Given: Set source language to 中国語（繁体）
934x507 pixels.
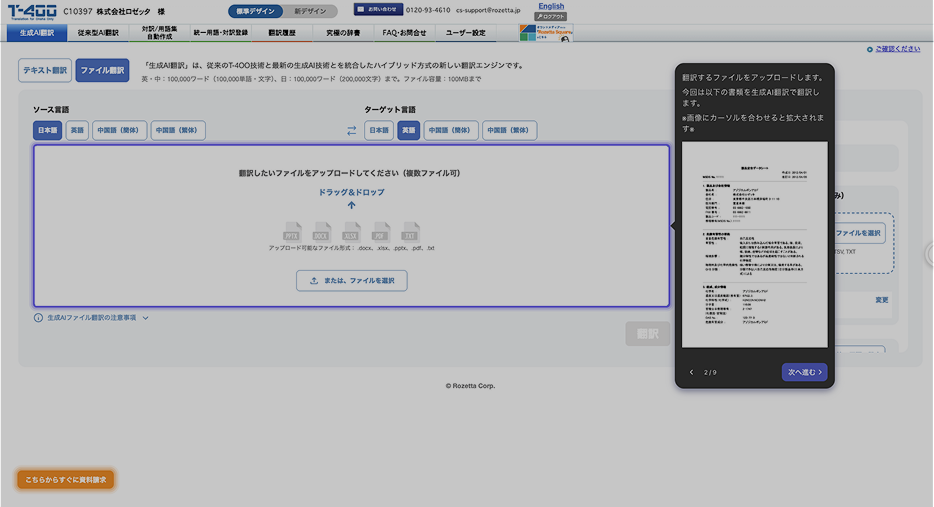Looking at the screenshot, I should tap(178, 130).
